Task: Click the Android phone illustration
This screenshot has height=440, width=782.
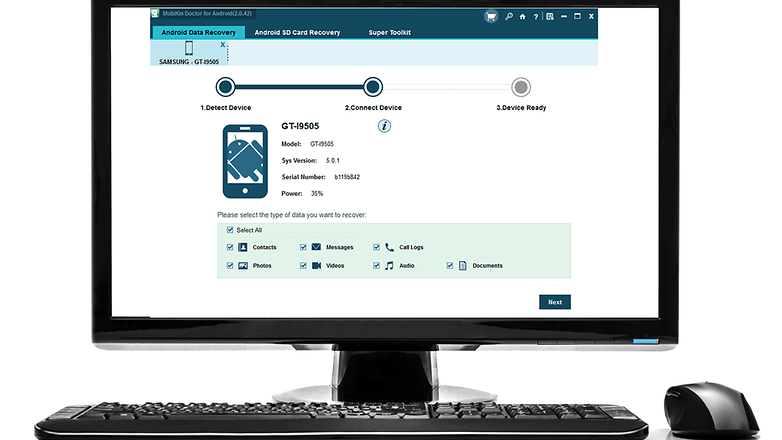Action: tap(245, 161)
